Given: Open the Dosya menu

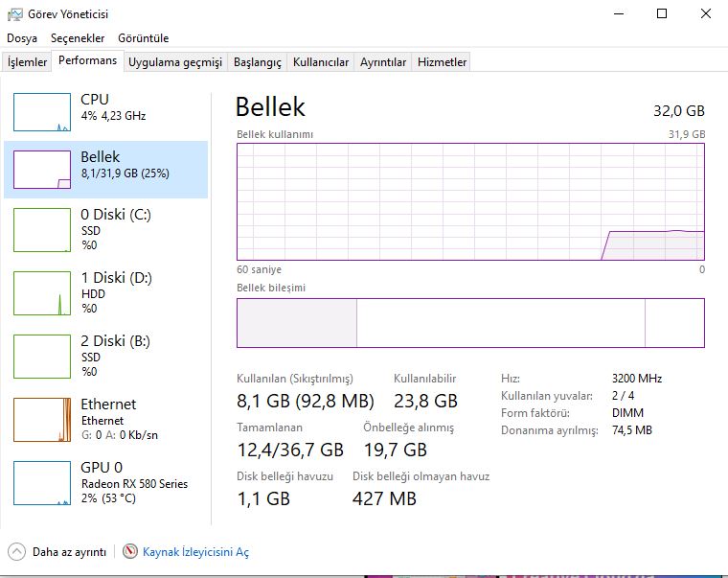Looking at the screenshot, I should pyautogui.click(x=22, y=38).
